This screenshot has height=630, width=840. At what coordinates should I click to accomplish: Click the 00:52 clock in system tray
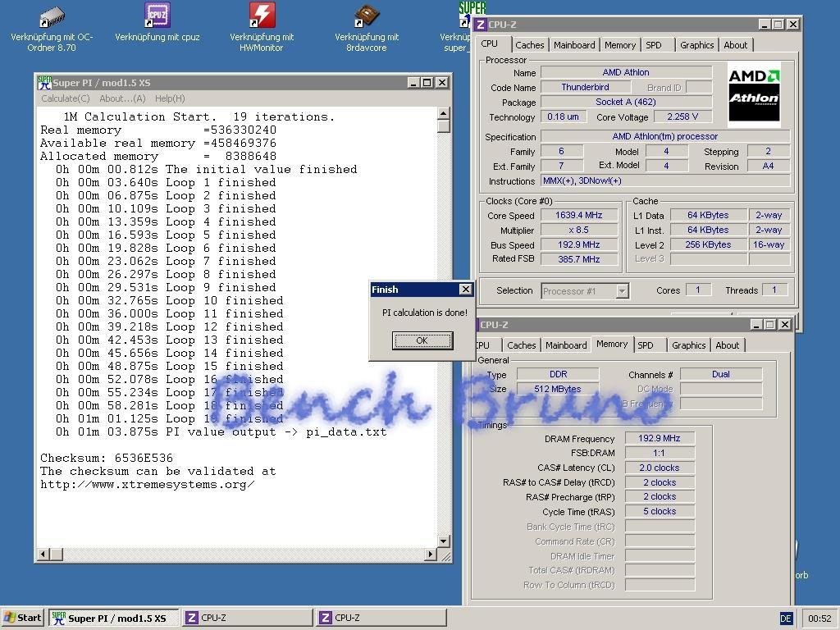819,619
